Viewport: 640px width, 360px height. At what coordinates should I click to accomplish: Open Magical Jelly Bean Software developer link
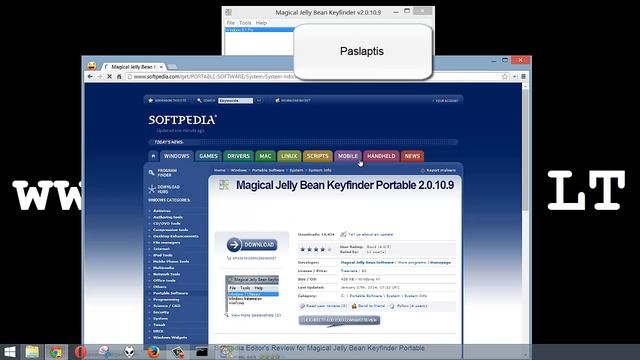[x=367, y=262]
